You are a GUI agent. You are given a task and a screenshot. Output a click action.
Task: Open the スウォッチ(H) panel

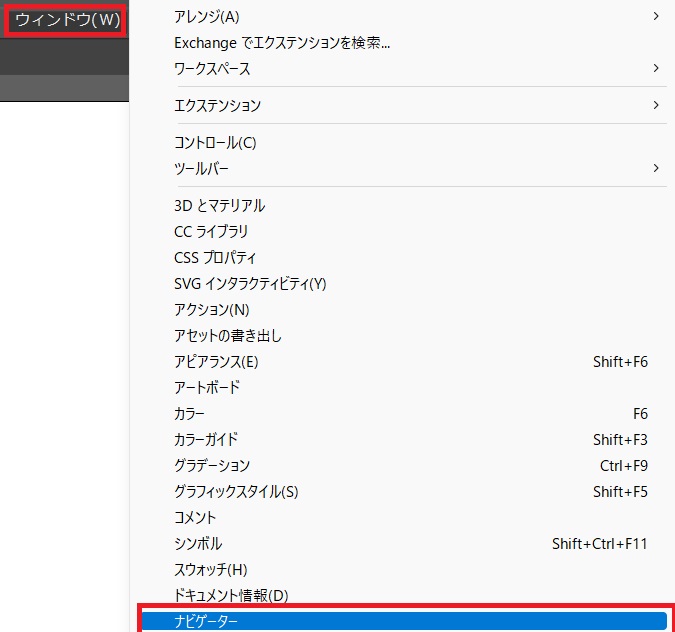pyautogui.click(x=210, y=570)
